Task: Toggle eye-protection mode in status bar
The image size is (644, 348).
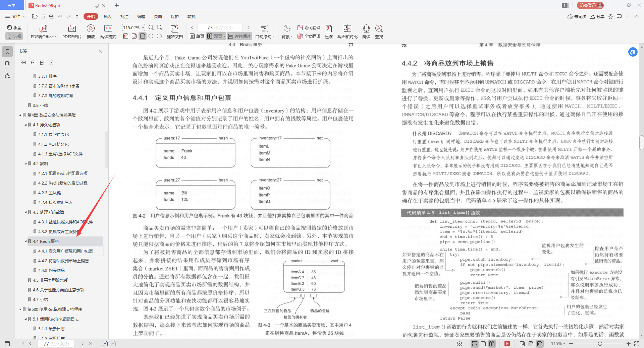Action: coord(459,344)
